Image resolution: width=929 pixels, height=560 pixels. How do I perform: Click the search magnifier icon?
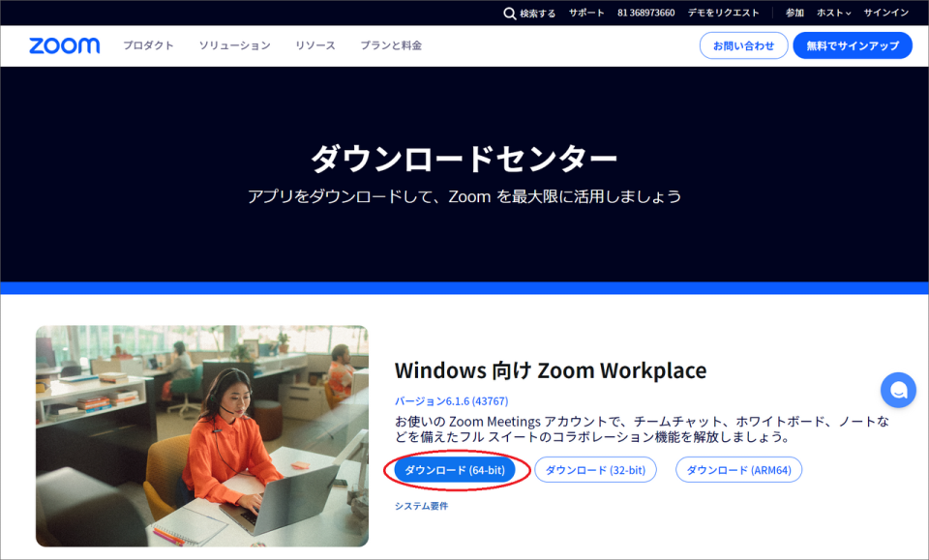coord(510,13)
